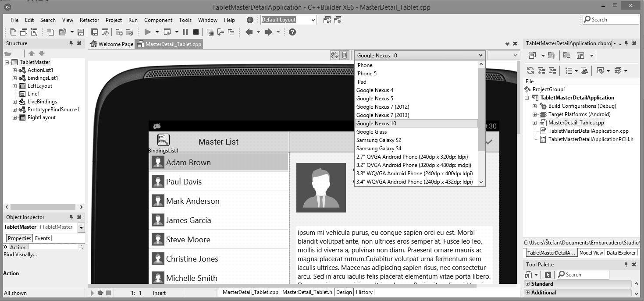Click the Save All toolbar icon
The height and width of the screenshot is (301, 644).
point(95,32)
